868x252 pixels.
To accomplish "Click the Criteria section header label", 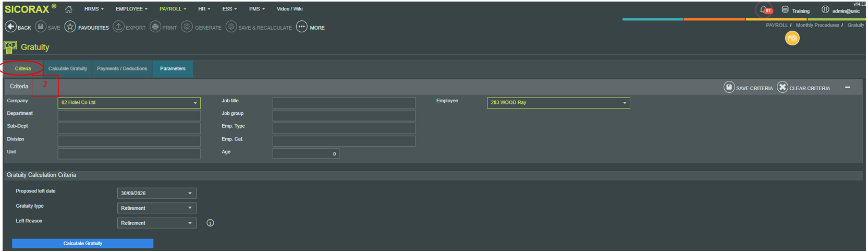I will [x=19, y=87].
